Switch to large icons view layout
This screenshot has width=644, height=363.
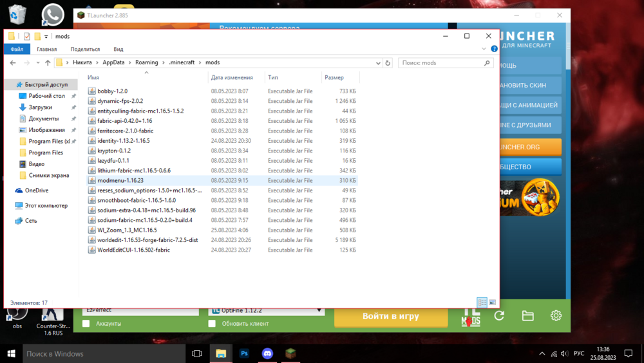(493, 302)
